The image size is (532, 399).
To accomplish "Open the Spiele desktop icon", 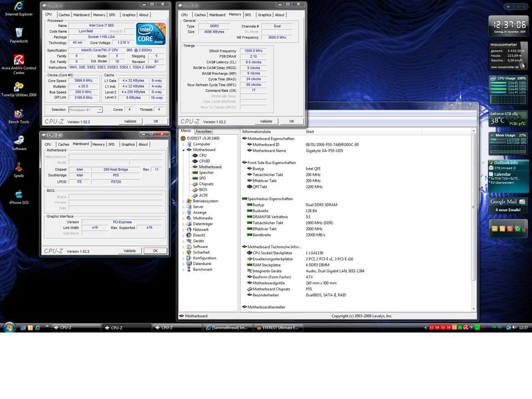I will point(19,170).
